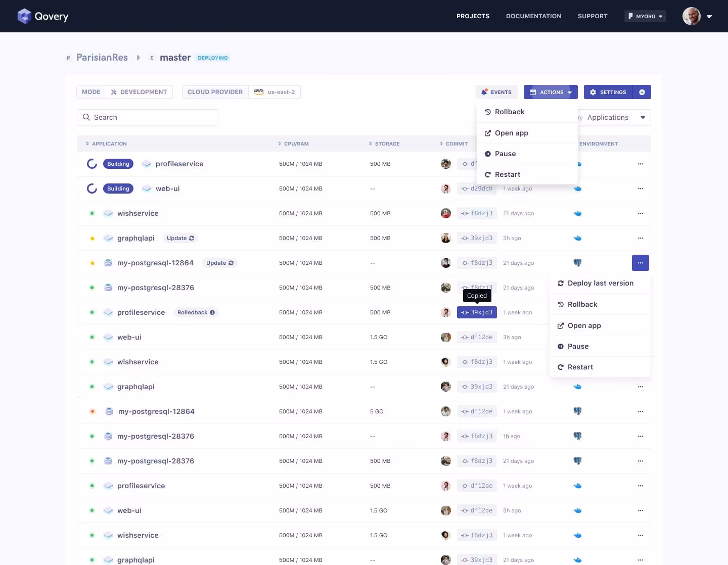Open the MYORG organization dropdown
The image size is (728, 565).
point(645,16)
